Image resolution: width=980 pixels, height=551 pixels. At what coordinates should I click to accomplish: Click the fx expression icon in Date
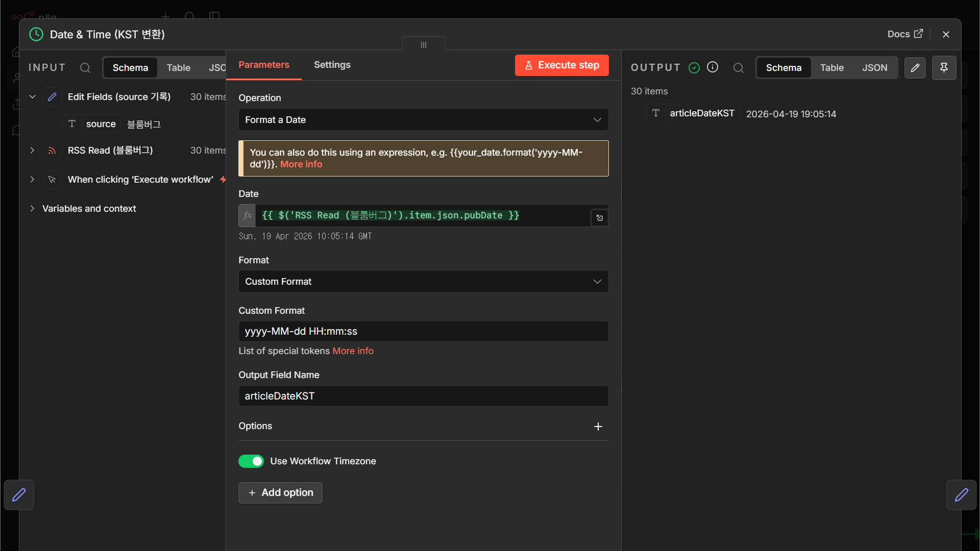click(x=248, y=215)
